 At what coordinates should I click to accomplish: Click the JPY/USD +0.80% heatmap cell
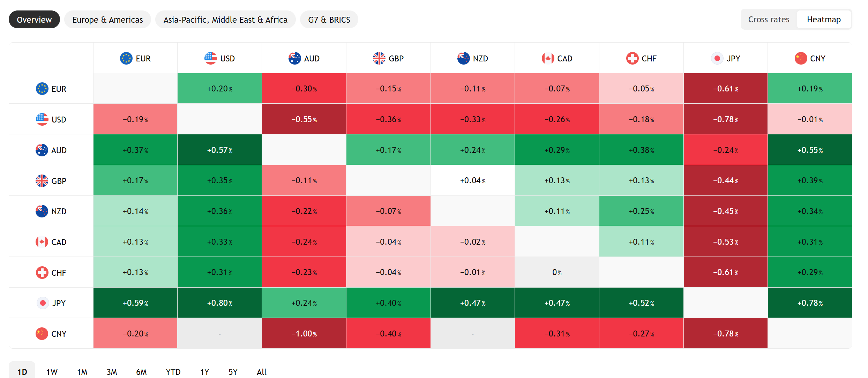pos(220,303)
